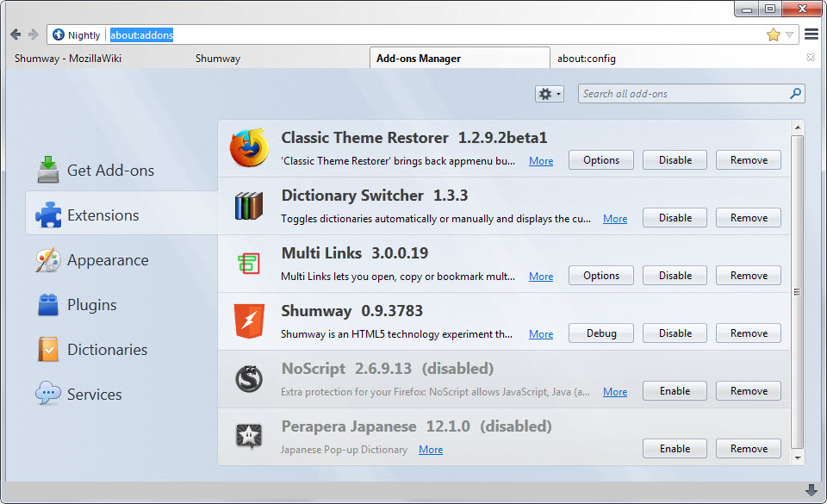Remove the Shumway extension
The width and height of the screenshot is (827, 504).
pyautogui.click(x=749, y=333)
